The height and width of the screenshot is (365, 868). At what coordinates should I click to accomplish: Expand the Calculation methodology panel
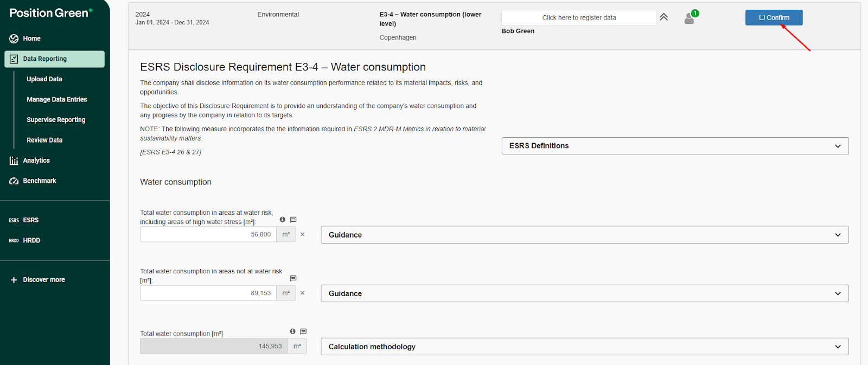[584, 347]
